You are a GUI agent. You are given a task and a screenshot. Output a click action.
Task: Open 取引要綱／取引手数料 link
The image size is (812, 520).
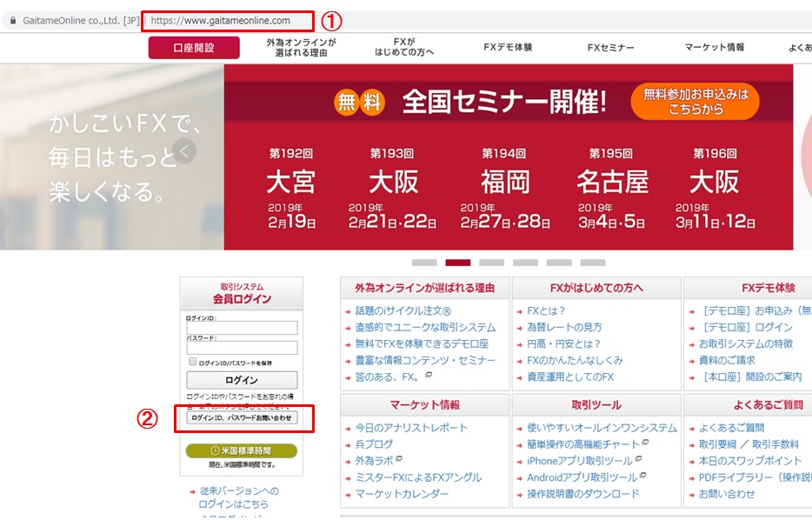coord(749,444)
